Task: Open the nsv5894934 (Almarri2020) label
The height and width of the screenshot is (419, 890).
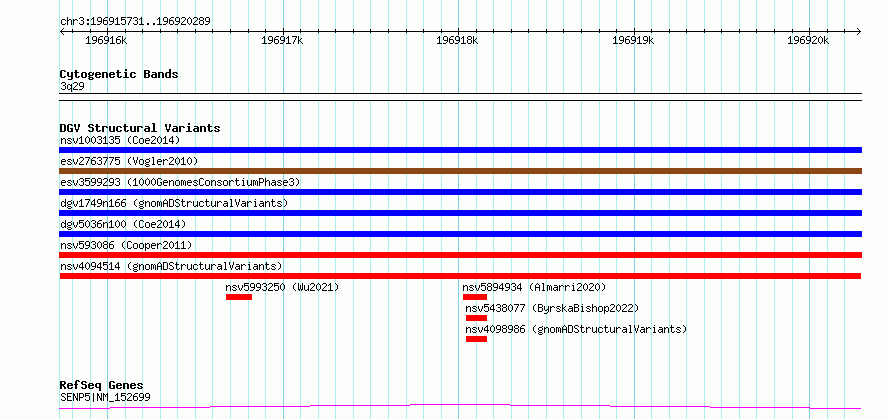Action: click(535, 287)
